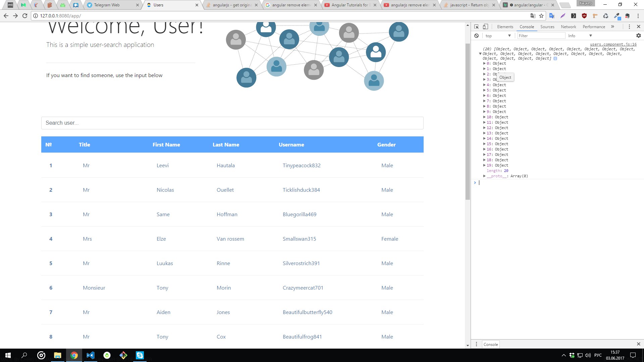Open users.component.js:16 source link
The height and width of the screenshot is (362, 644).
pos(613,44)
